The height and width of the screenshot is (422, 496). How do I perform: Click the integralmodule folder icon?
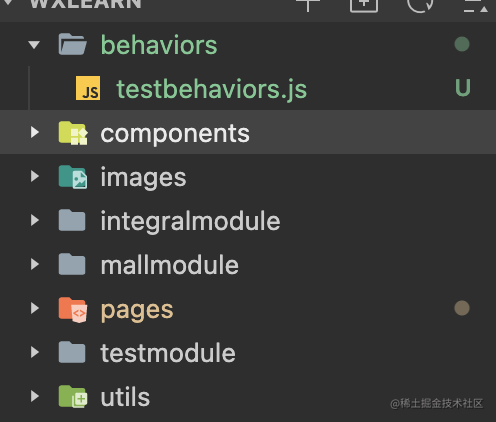point(72,220)
